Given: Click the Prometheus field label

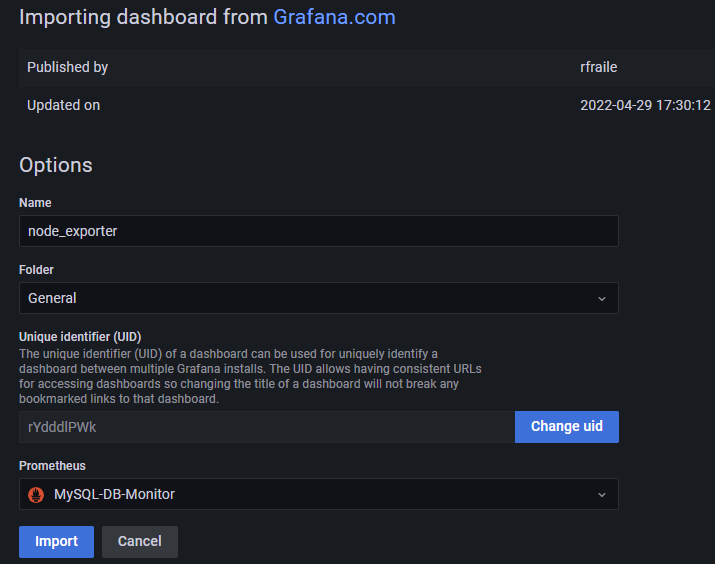Looking at the screenshot, I should tap(52, 466).
